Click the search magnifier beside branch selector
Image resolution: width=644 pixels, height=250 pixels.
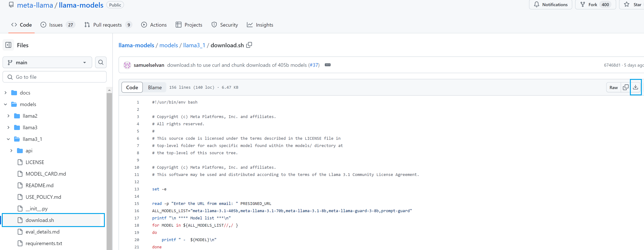pyautogui.click(x=101, y=62)
